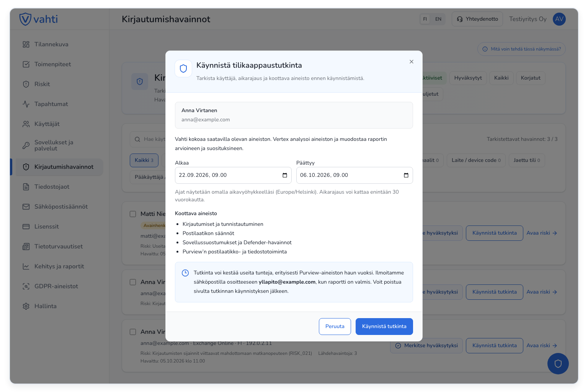Viewport: 588px width, 392px height.
Task: Open calendar picker for Alkaa date
Action: pos(285,175)
